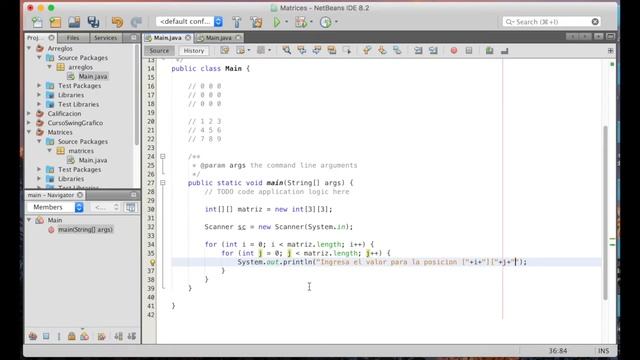Click the red Start Macro Recording icon
Screen dimensions: 640x360
point(453,51)
